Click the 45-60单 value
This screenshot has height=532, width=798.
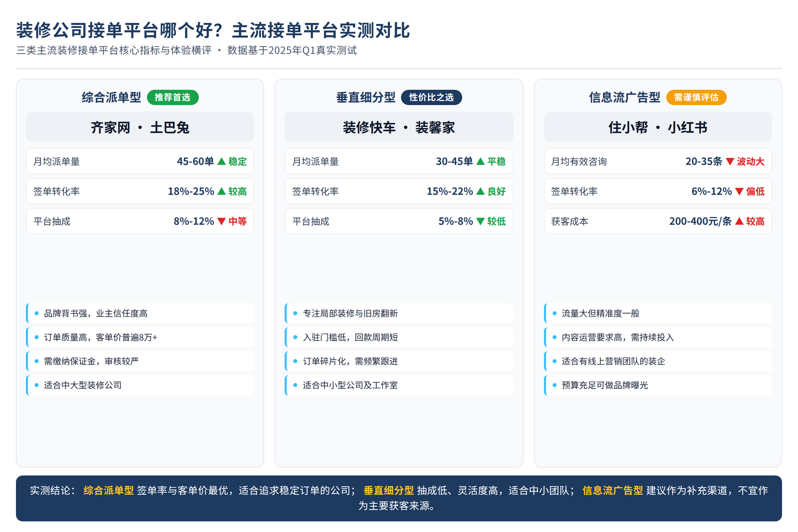coord(196,161)
